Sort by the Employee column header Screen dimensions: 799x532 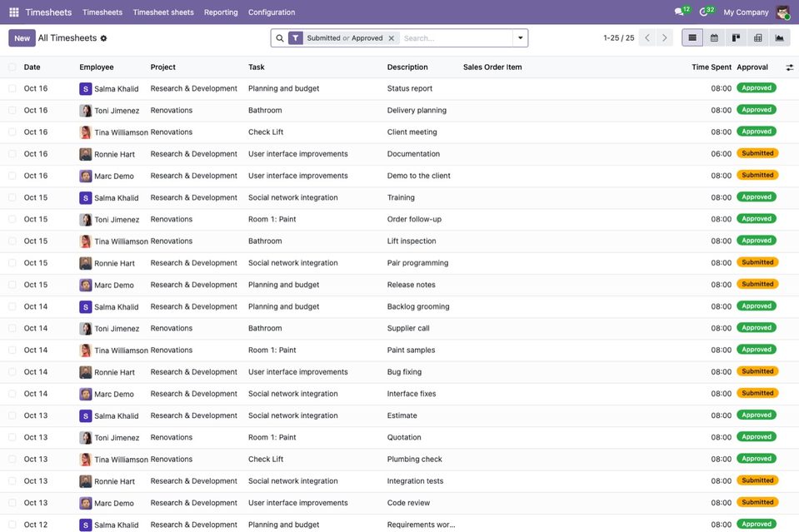(97, 67)
